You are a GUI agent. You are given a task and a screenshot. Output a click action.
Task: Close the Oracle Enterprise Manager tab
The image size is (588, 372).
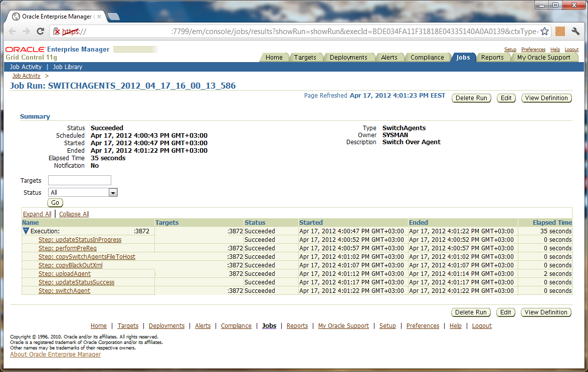[99, 17]
